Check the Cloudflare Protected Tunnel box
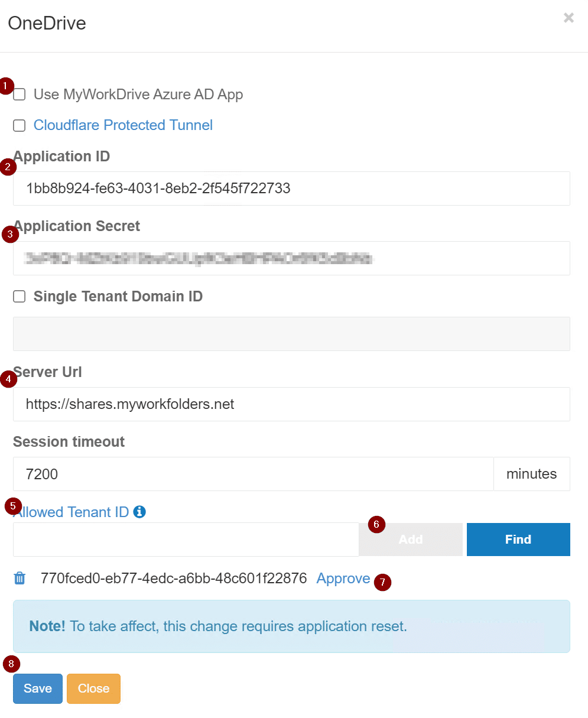The height and width of the screenshot is (718, 588). (18, 125)
